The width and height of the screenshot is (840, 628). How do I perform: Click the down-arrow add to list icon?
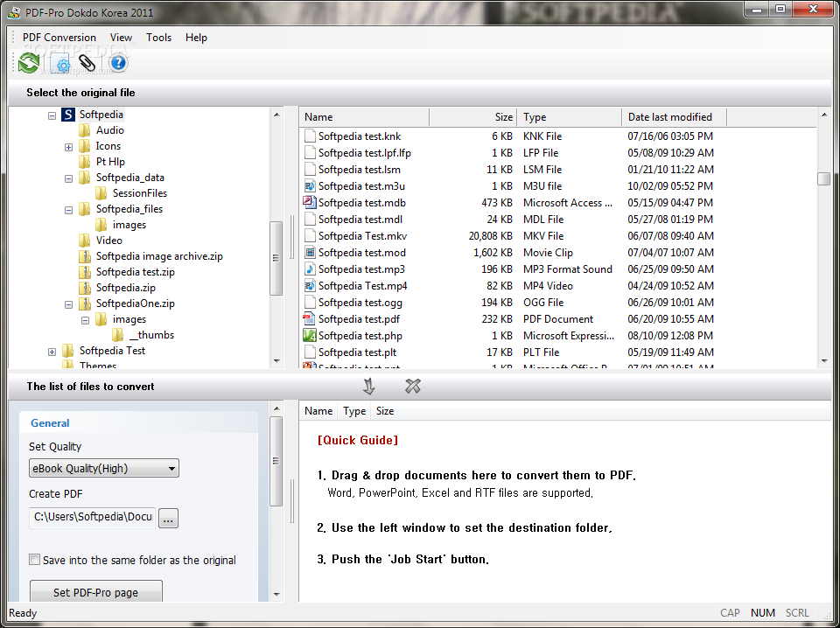368,386
